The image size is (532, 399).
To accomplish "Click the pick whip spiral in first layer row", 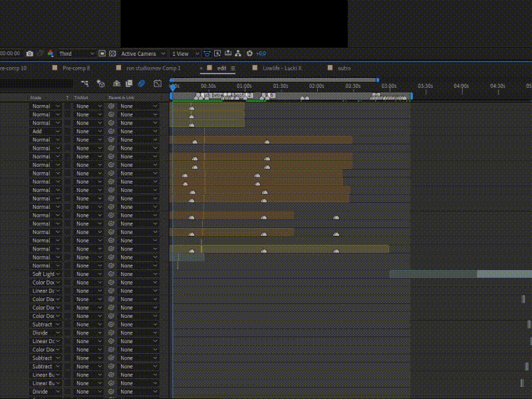I will point(112,106).
